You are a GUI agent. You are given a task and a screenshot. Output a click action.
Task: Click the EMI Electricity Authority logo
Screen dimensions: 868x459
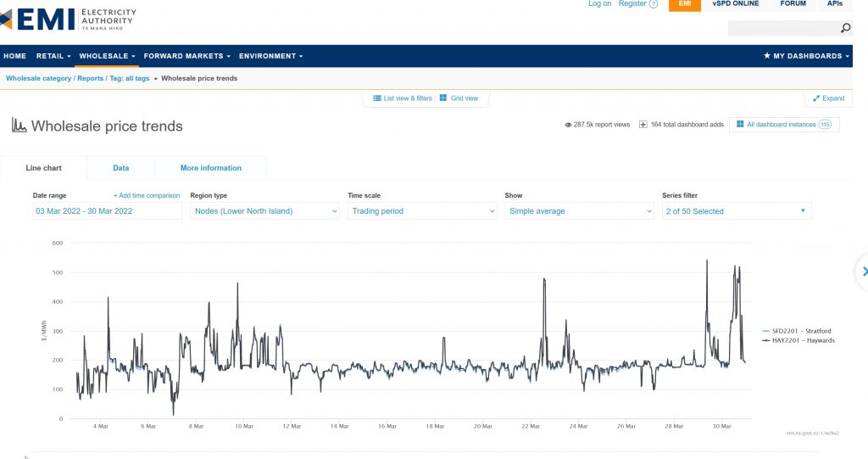click(68, 17)
